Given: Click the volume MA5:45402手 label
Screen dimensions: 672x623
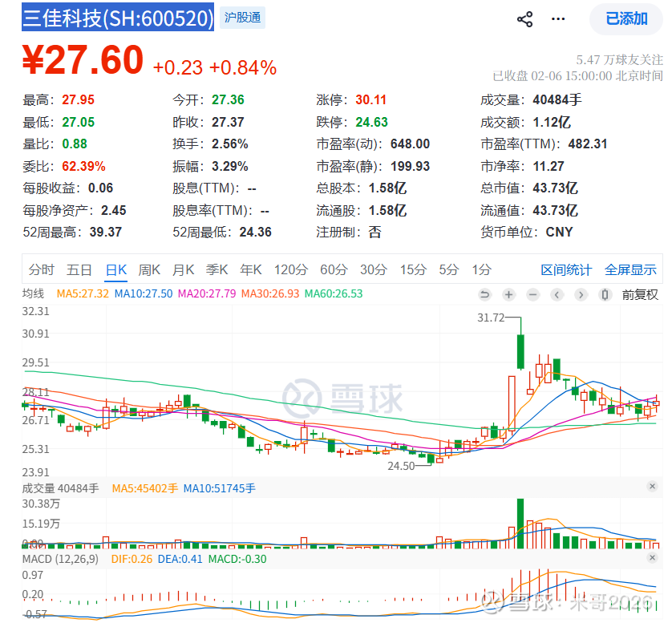Looking at the screenshot, I should [x=145, y=488].
